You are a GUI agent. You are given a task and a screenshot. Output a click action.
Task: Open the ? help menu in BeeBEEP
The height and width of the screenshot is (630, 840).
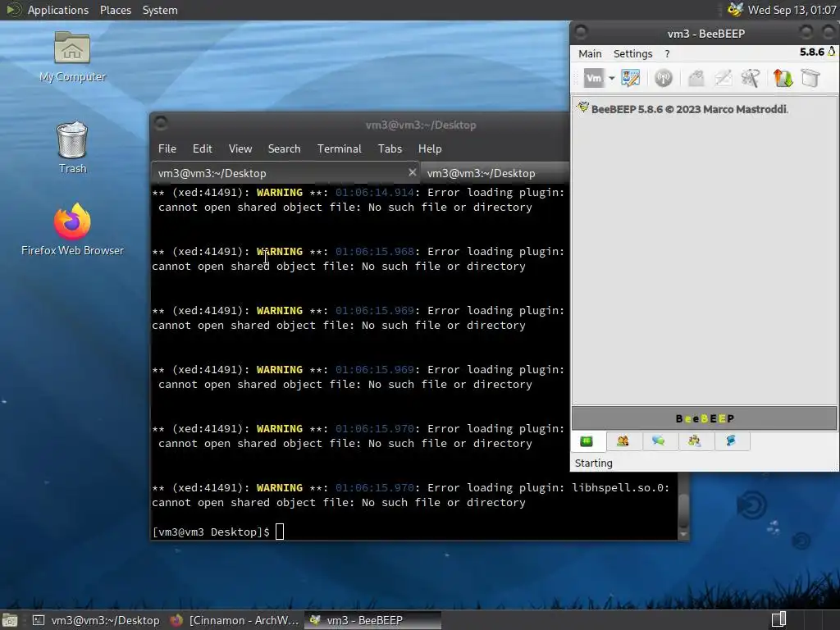click(x=667, y=53)
